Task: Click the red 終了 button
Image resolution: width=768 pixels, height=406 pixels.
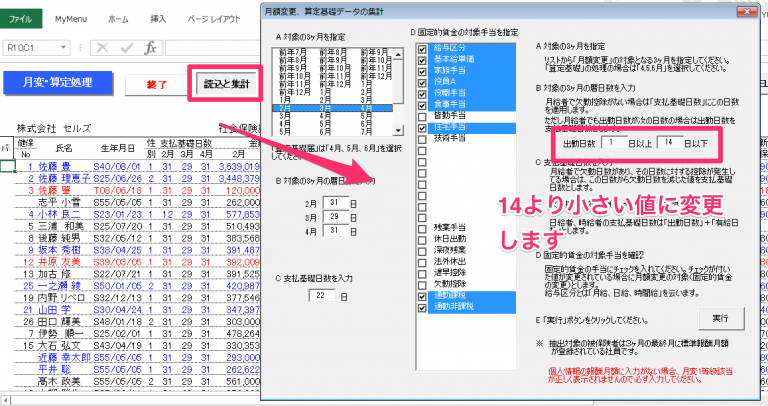Action: tap(157, 85)
